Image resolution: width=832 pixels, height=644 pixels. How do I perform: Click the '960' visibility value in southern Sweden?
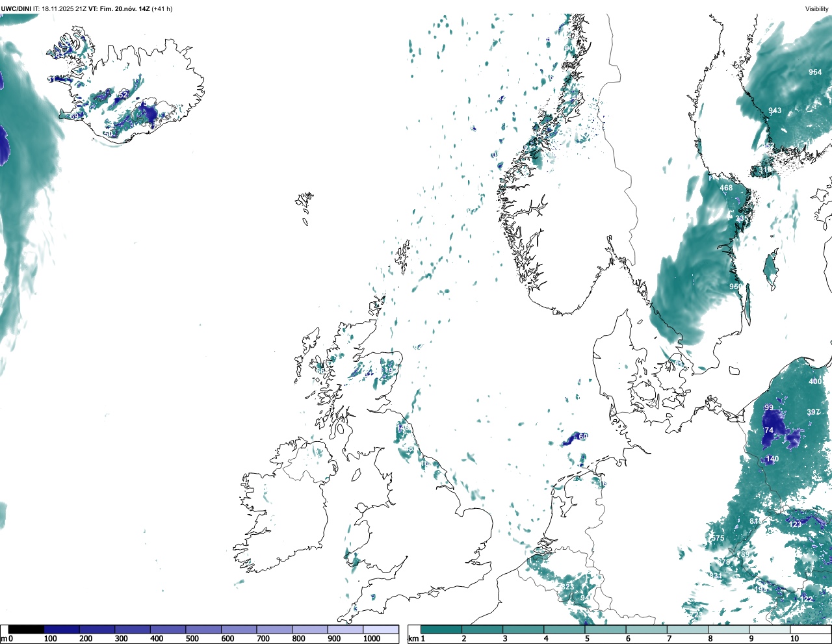coord(735,287)
